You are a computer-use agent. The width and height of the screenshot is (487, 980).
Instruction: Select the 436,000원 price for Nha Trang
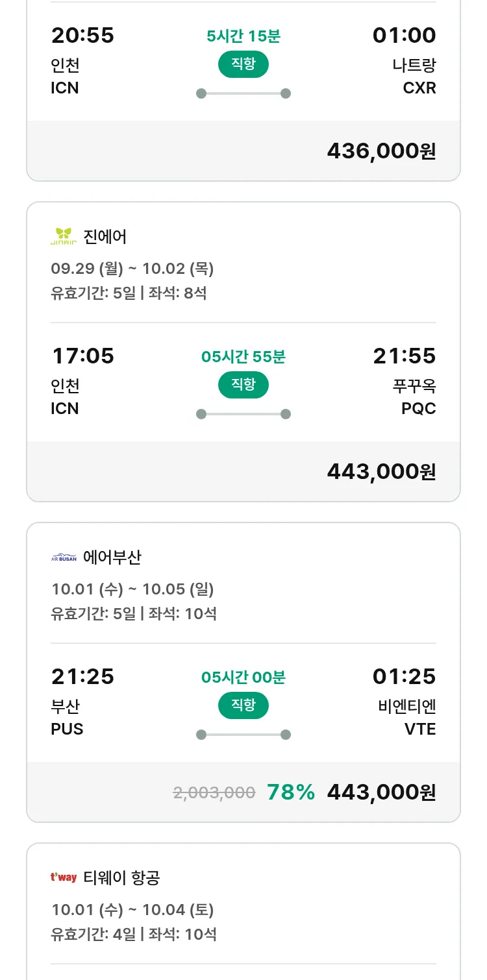[381, 151]
